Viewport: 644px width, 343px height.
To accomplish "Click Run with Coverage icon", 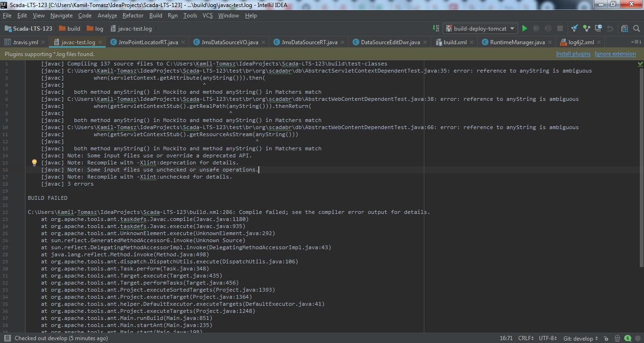I will [x=548, y=29].
